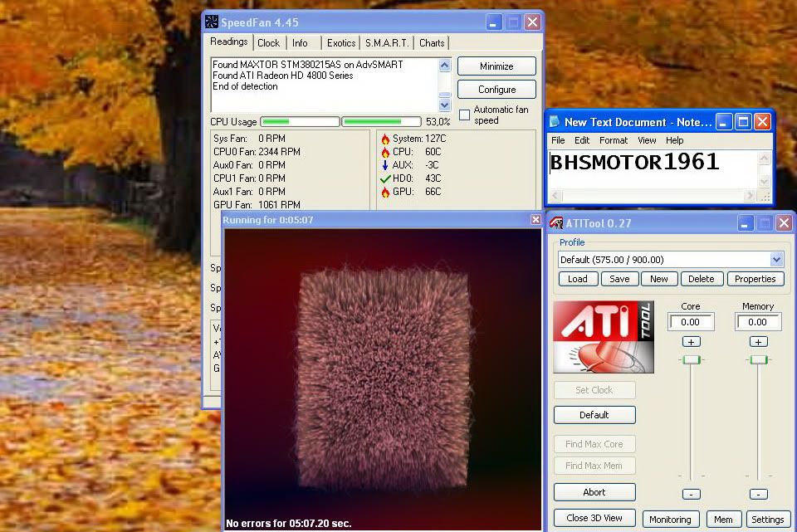This screenshot has height=532, width=797.
Task: Click the Close 3D View button
Action: [594, 518]
